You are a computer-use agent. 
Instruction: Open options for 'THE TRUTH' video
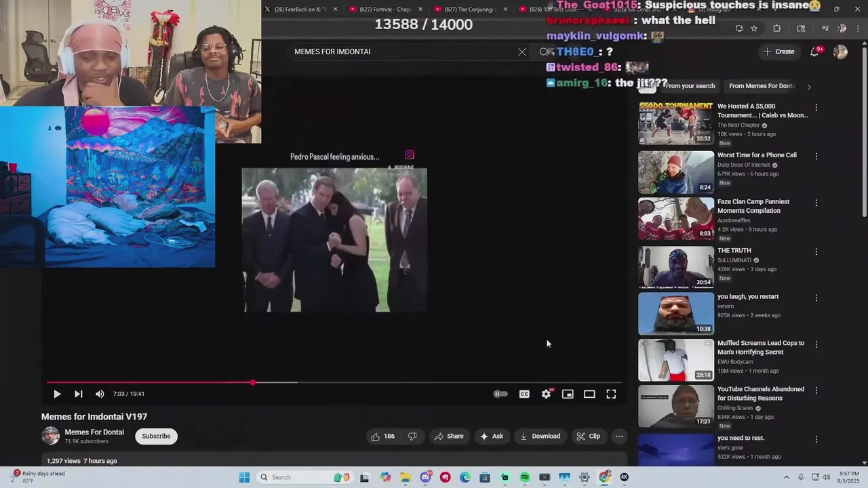click(x=816, y=252)
